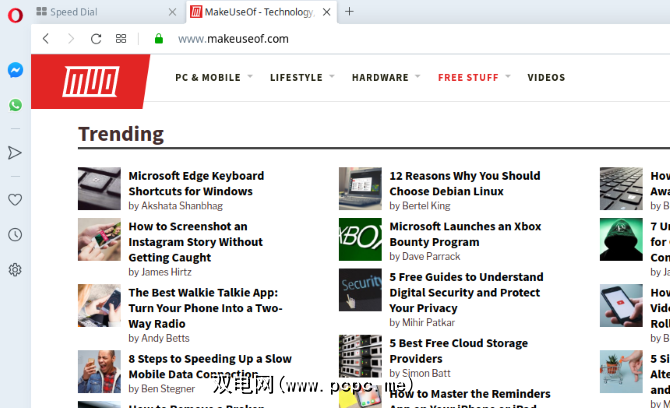The width and height of the screenshot is (670, 408).
Task: Click the Edge keyboard article thumbnail
Action: pyautogui.click(x=99, y=188)
